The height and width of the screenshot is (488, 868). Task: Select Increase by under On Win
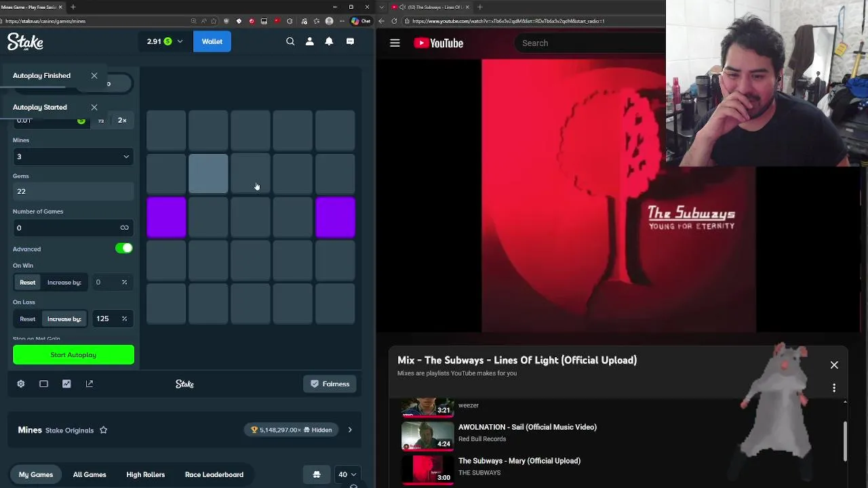pyautogui.click(x=64, y=282)
